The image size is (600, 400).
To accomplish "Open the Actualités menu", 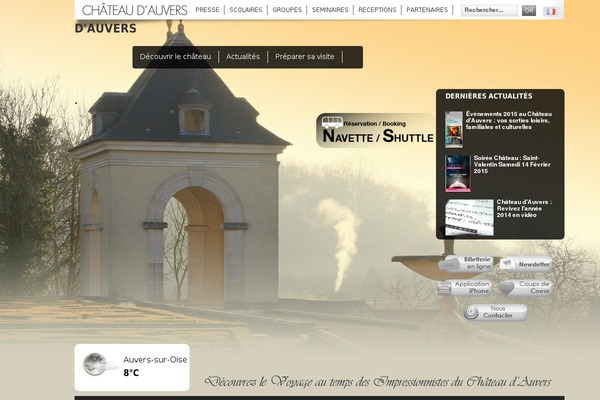I will tap(243, 57).
